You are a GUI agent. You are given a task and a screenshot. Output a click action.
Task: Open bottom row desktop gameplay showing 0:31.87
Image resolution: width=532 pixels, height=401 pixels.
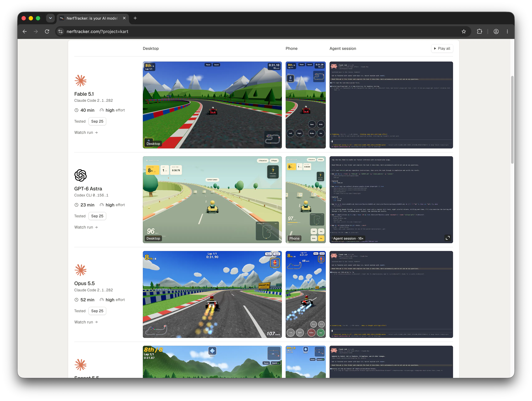click(x=212, y=362)
